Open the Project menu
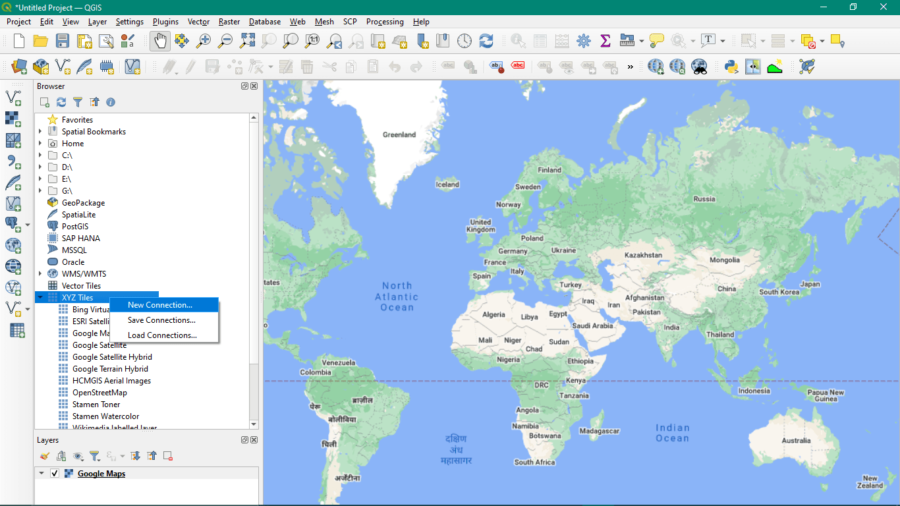The height and width of the screenshot is (506, 900). point(18,22)
